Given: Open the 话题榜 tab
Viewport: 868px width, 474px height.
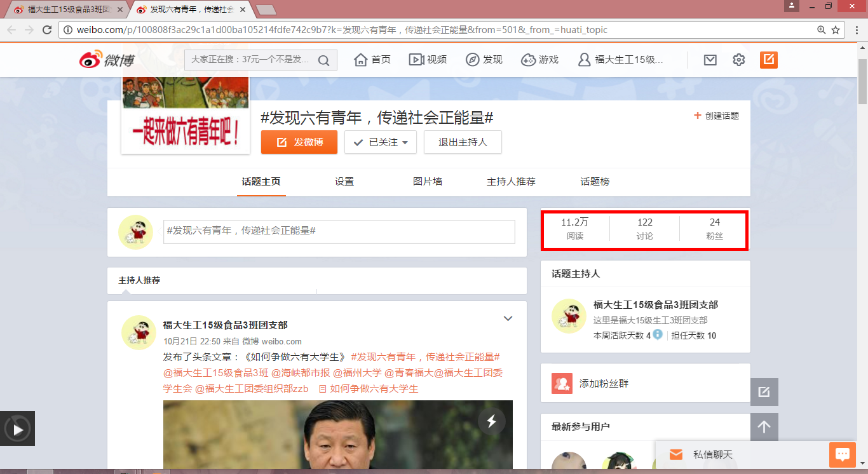Looking at the screenshot, I should tap(595, 182).
